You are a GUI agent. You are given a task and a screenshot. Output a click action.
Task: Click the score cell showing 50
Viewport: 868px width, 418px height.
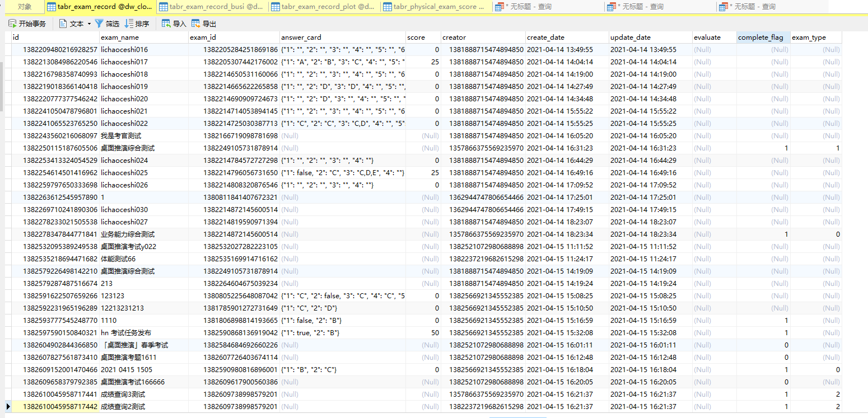pos(423,332)
